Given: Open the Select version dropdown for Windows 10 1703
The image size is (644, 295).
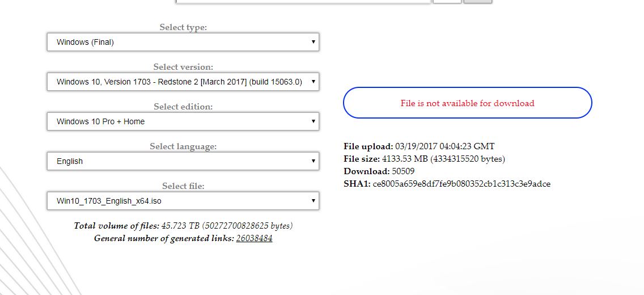Looking at the screenshot, I should pyautogui.click(x=183, y=82).
